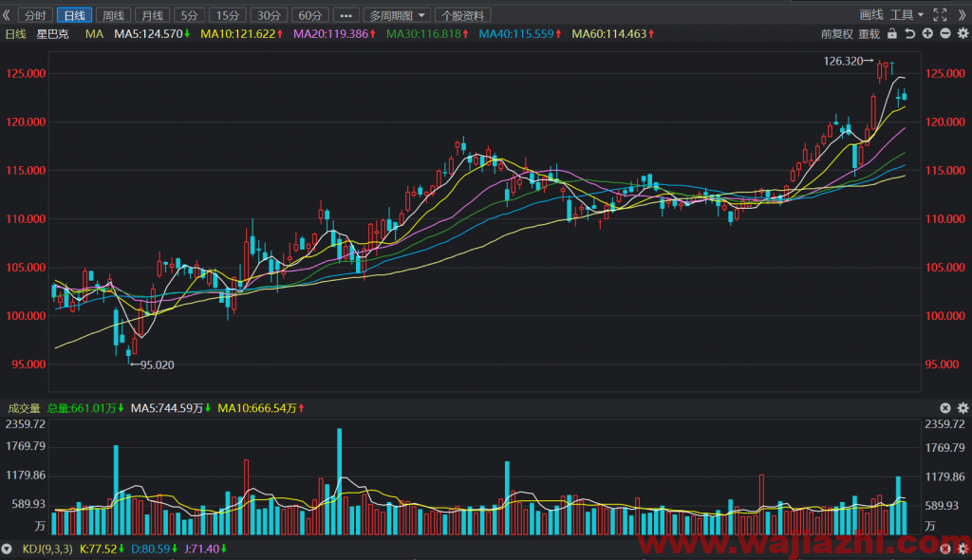This screenshot has height=560, width=972.
Task: Select the 15分 period tab
Action: (228, 15)
